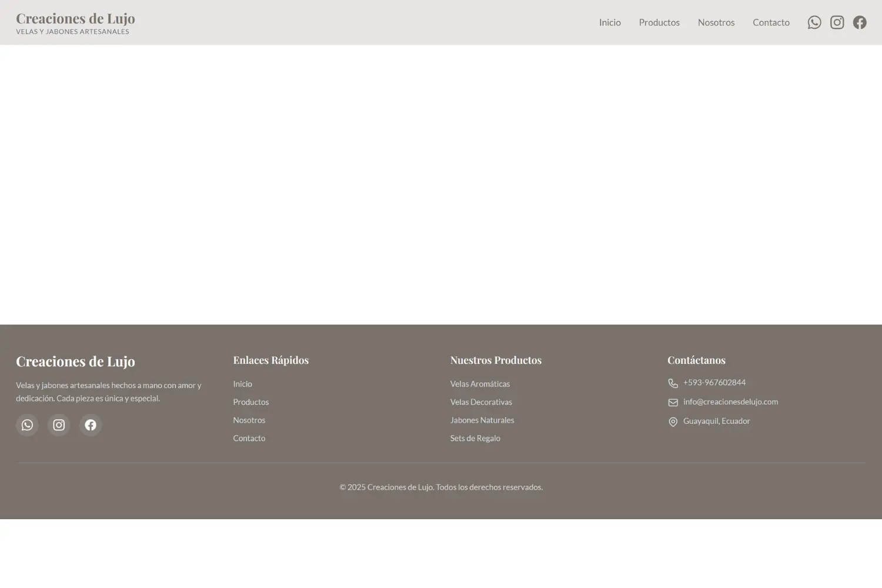The width and height of the screenshot is (882, 588).
Task: Select Nosotros in the top navigation
Action: 716,22
